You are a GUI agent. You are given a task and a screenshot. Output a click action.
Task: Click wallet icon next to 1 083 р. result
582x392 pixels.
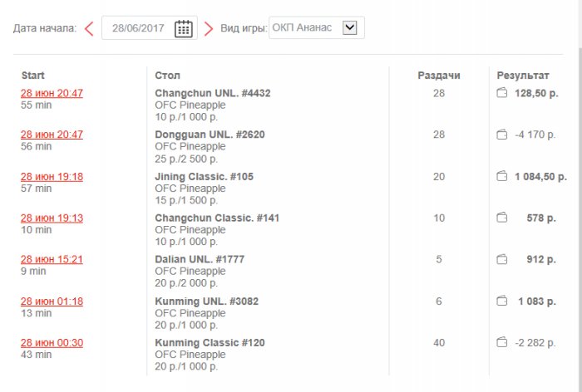click(502, 301)
